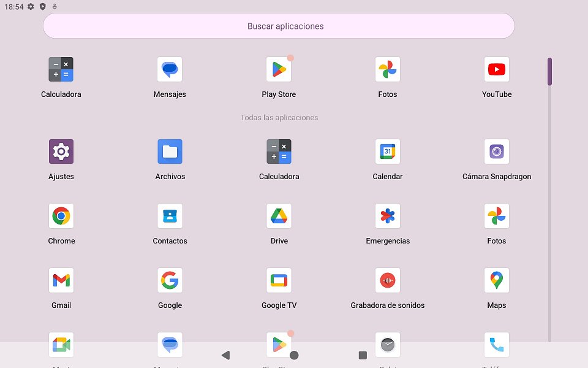Launch the Maps app

pyautogui.click(x=497, y=280)
